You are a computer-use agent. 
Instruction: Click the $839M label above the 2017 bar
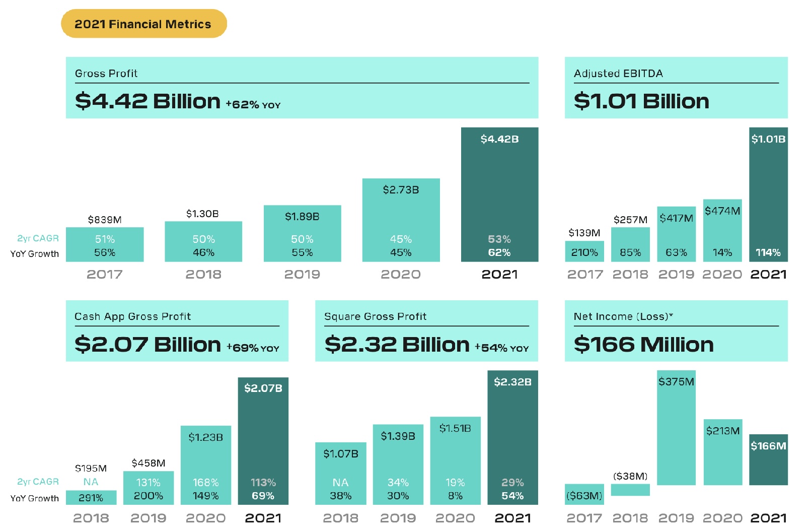click(x=105, y=220)
